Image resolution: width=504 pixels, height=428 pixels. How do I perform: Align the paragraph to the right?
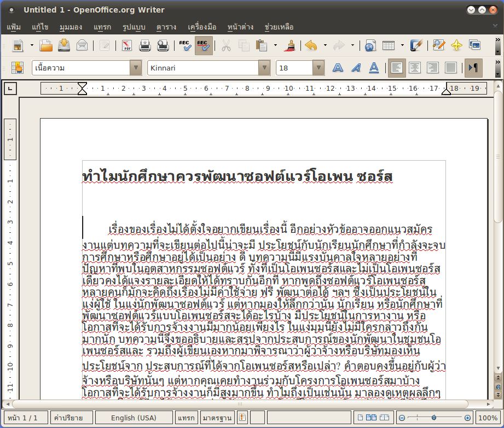[x=433, y=68]
